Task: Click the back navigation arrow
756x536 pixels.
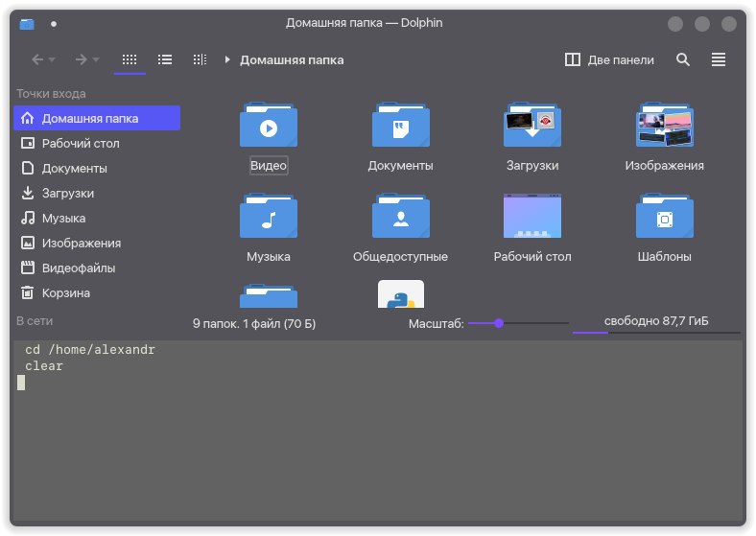Action: [37, 59]
